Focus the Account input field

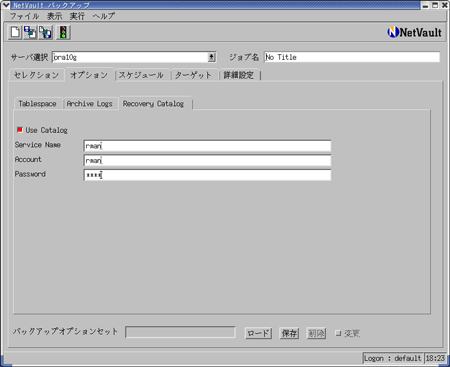[x=207, y=161]
